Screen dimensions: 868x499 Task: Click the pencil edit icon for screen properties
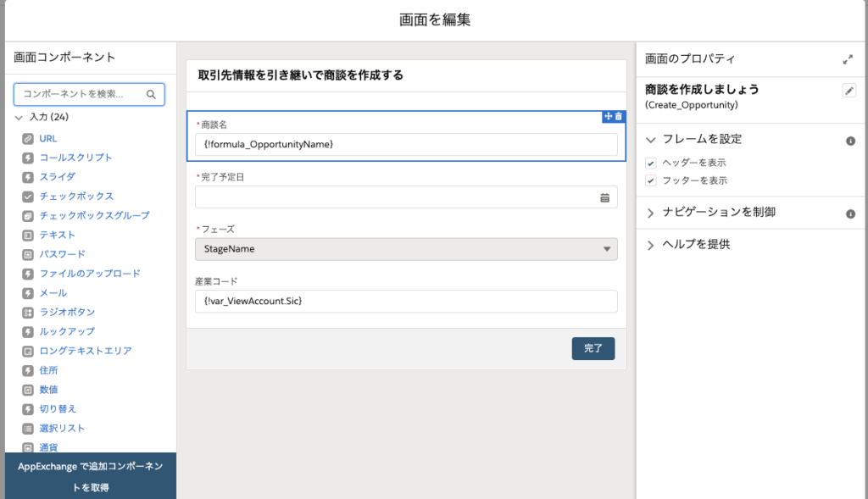849,90
